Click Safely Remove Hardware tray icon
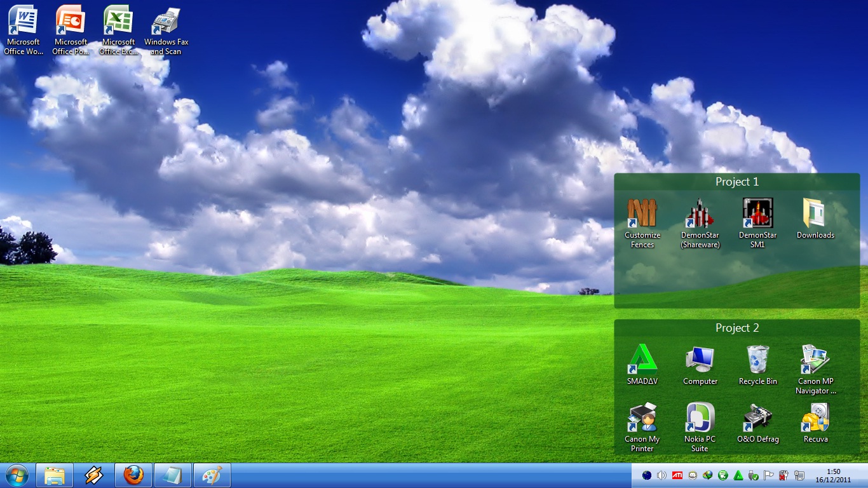The height and width of the screenshot is (488, 868). (754, 475)
